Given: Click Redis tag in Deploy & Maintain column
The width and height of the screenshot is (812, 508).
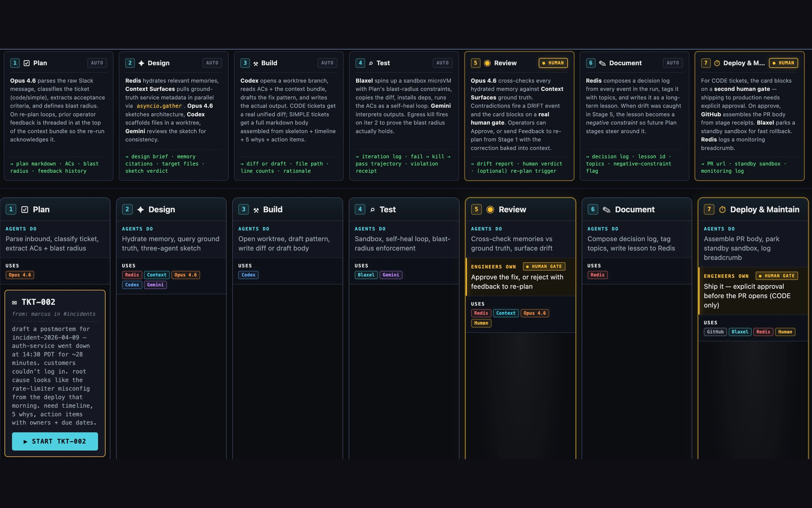Looking at the screenshot, I should (763, 332).
